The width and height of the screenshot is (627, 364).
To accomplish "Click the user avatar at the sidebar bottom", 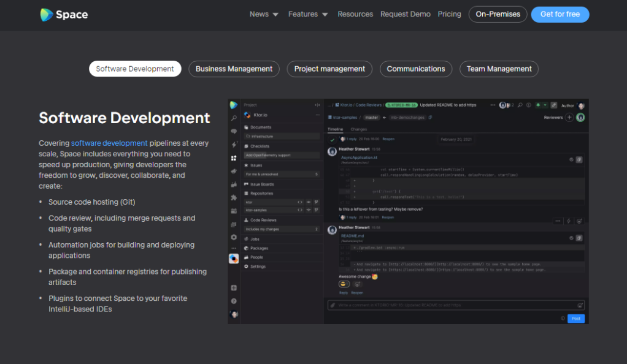I will (x=234, y=314).
